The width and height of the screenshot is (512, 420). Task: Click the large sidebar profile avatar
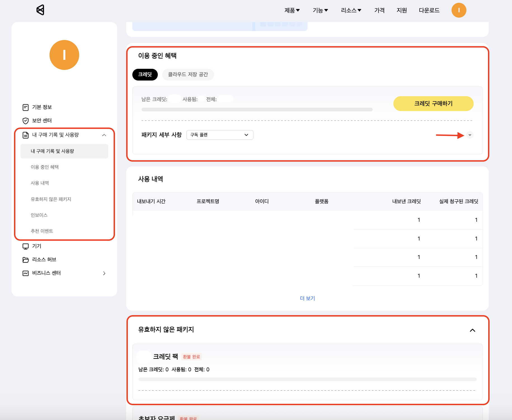(x=64, y=55)
